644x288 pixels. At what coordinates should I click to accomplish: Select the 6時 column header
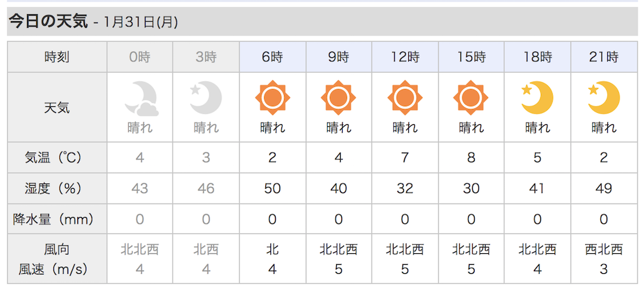coord(272,57)
